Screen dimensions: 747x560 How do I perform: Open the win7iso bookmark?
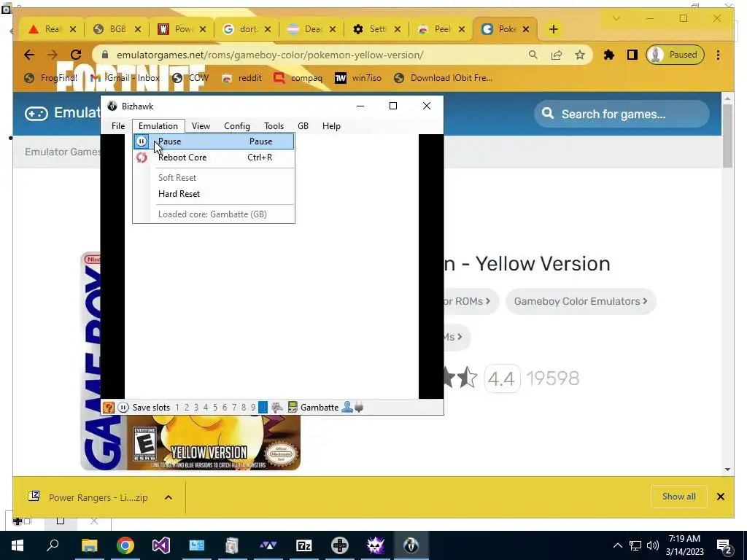pos(358,78)
